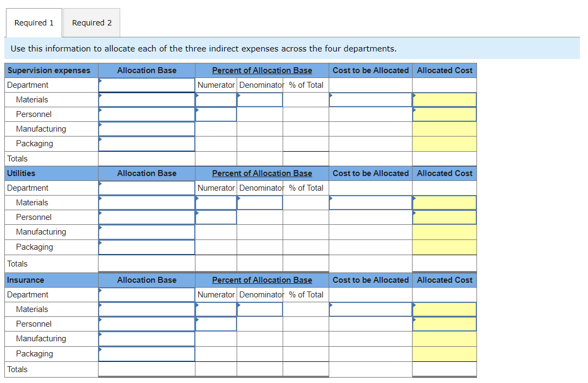Click Supervision Personnel numerator field

coord(216,114)
